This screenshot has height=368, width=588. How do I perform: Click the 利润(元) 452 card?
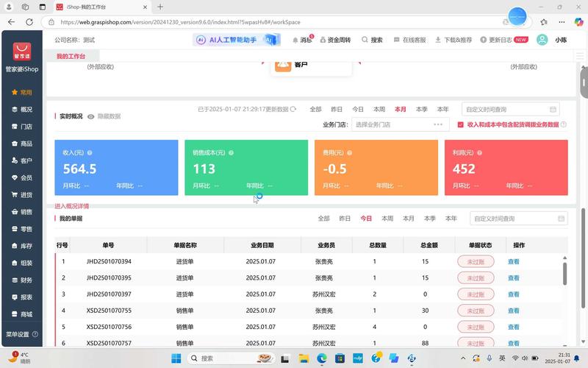coord(506,168)
